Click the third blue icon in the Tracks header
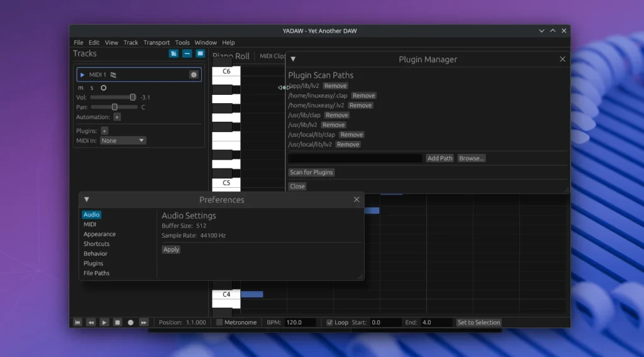Screen dimensions: 644x357 pyautogui.click(x=200, y=54)
